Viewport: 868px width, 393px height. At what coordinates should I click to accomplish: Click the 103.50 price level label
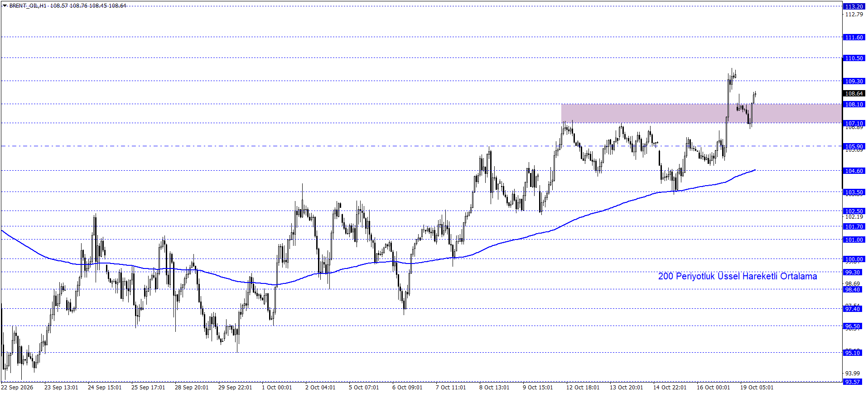click(854, 192)
